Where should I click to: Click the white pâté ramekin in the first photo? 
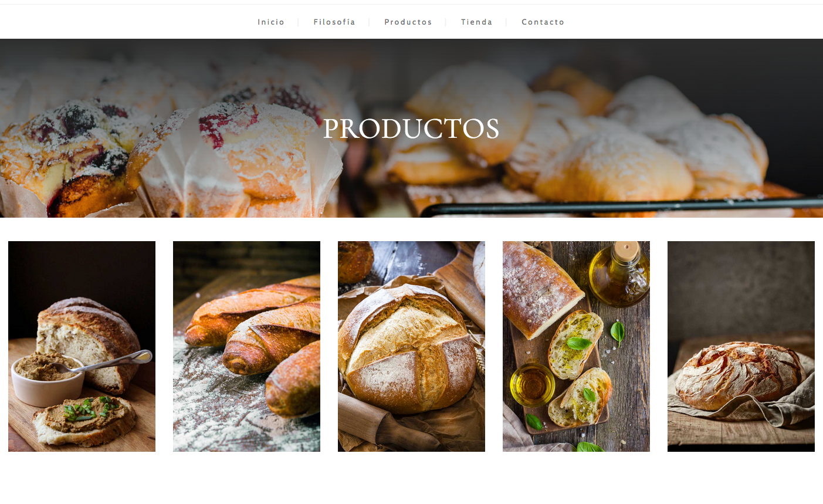click(x=47, y=380)
